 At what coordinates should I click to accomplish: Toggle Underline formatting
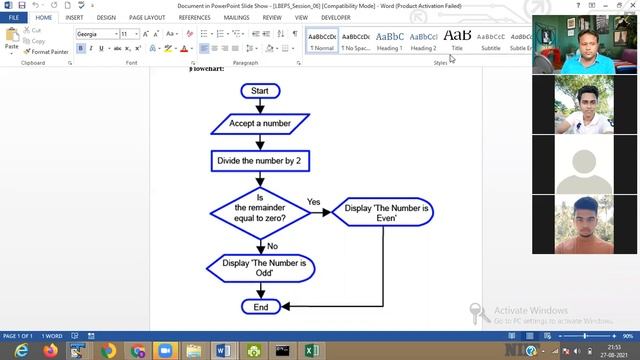point(101,49)
